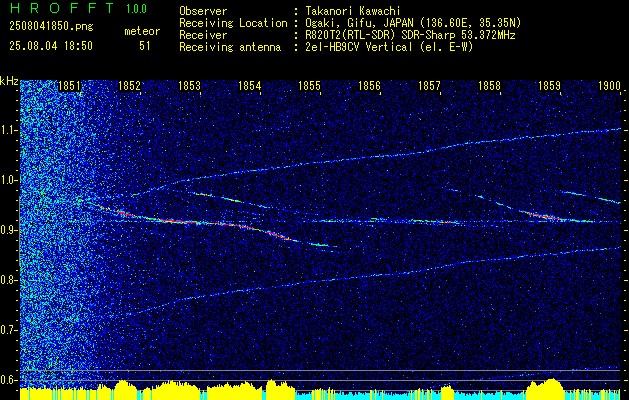Click the name Takanori Kawachi
Screen dimensions: 629x400
[353, 11]
